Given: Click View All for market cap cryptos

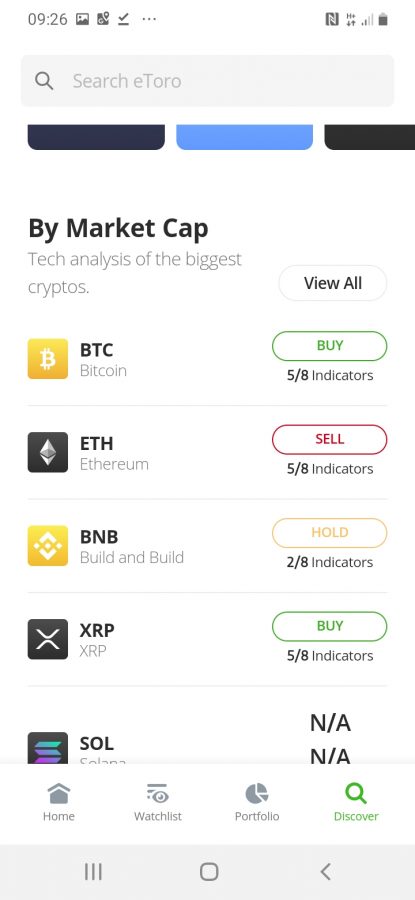Looking at the screenshot, I should [333, 283].
